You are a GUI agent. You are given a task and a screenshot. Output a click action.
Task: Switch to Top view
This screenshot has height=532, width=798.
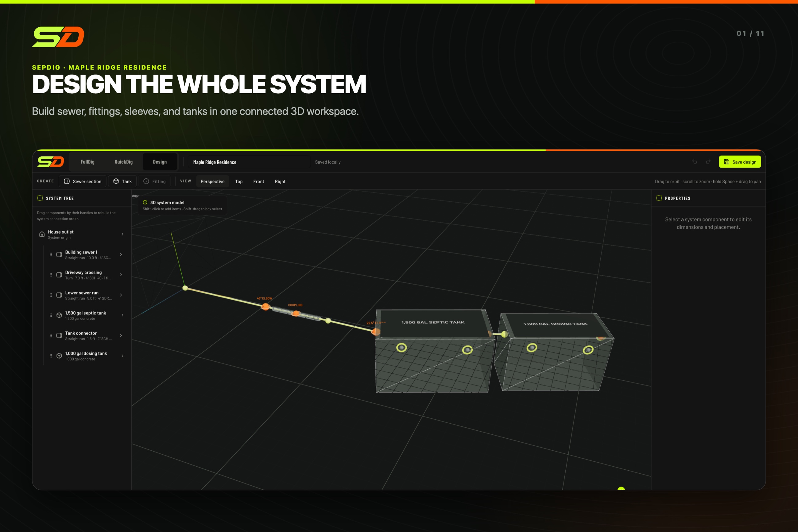coord(239,181)
